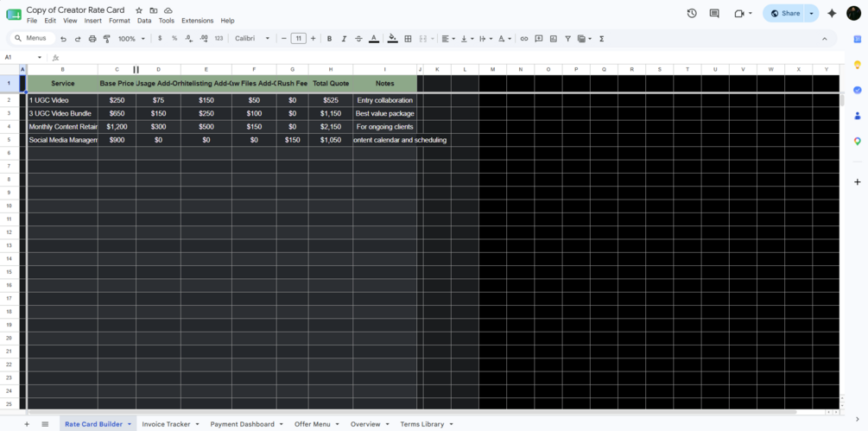Open the 123 more number formats menu
The width and height of the screenshot is (868, 431).
pos(219,38)
